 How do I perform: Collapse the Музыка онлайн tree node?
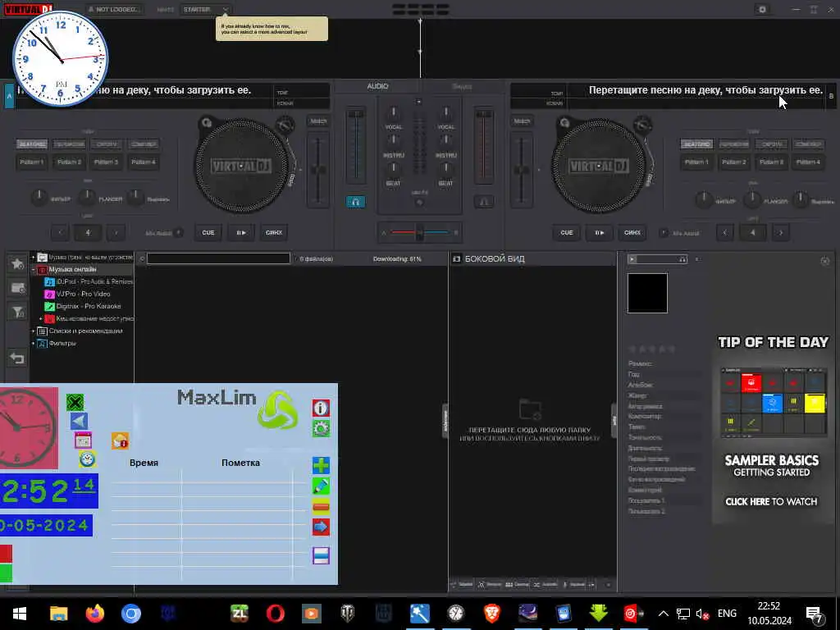34,269
